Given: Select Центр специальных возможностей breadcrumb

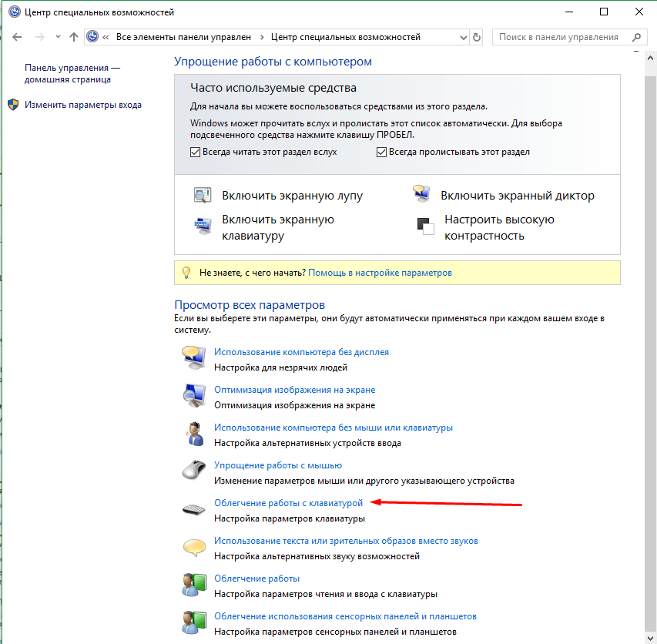Looking at the screenshot, I should pyautogui.click(x=346, y=37).
